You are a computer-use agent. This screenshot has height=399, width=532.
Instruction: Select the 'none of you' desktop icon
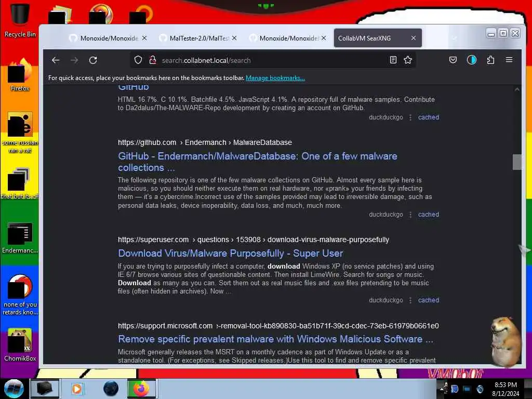coord(20,295)
